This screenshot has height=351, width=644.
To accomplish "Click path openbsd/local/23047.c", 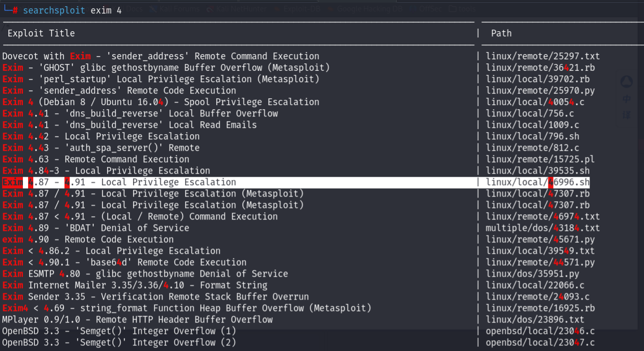I will (540, 342).
